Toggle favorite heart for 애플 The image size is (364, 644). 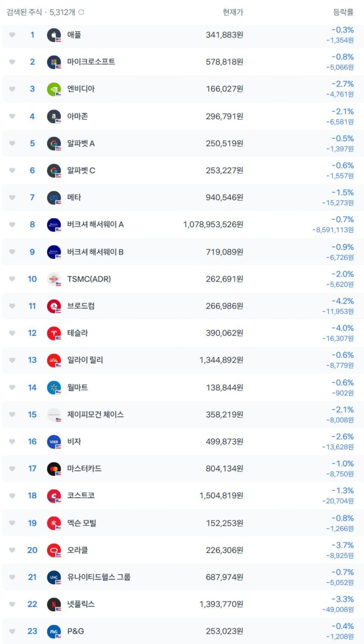tap(12, 35)
